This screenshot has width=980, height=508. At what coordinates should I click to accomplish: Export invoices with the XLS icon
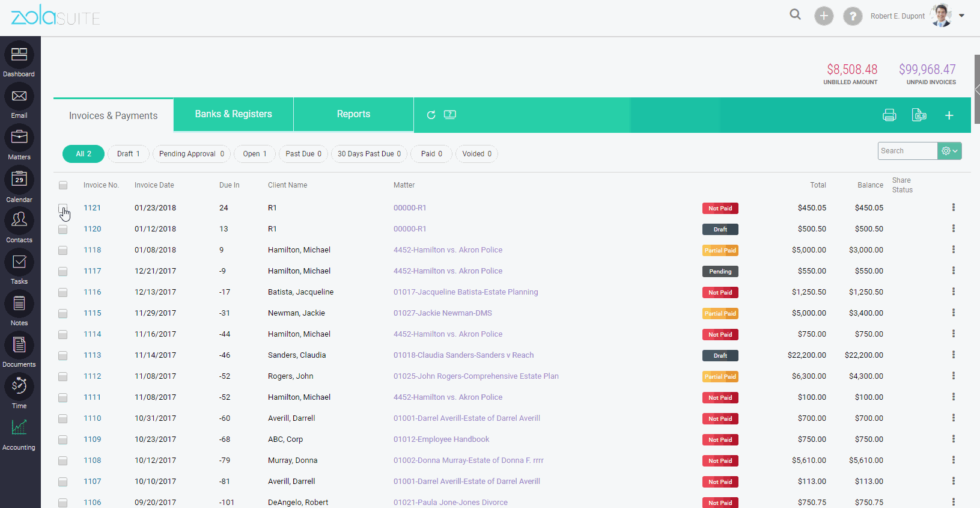pyautogui.click(x=919, y=115)
